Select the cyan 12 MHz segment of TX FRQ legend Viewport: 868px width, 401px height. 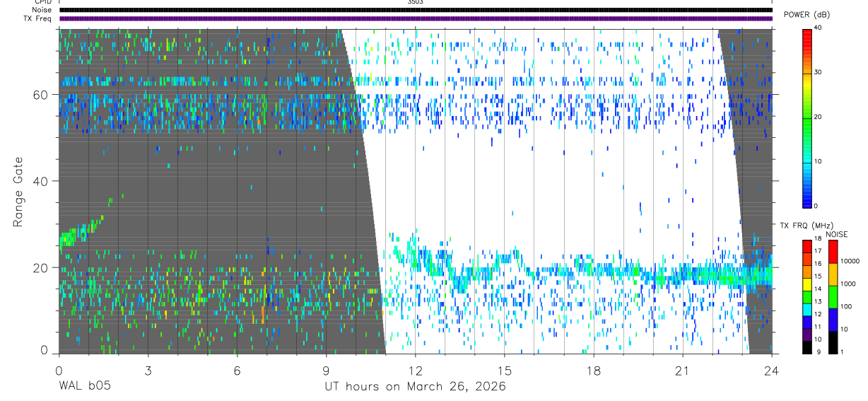(807, 310)
